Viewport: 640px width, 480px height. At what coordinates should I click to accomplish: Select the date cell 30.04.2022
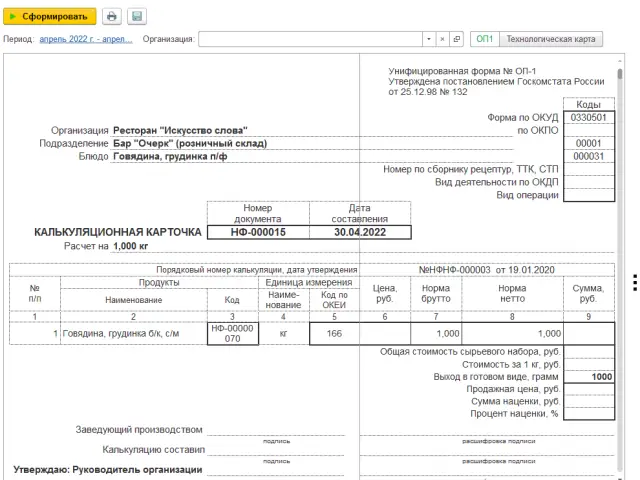click(360, 232)
